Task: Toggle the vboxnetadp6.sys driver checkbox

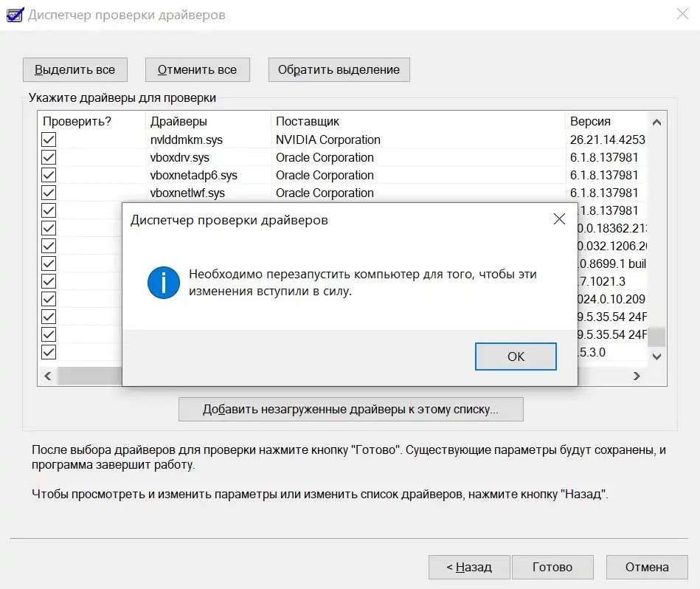Action: pos(49,175)
